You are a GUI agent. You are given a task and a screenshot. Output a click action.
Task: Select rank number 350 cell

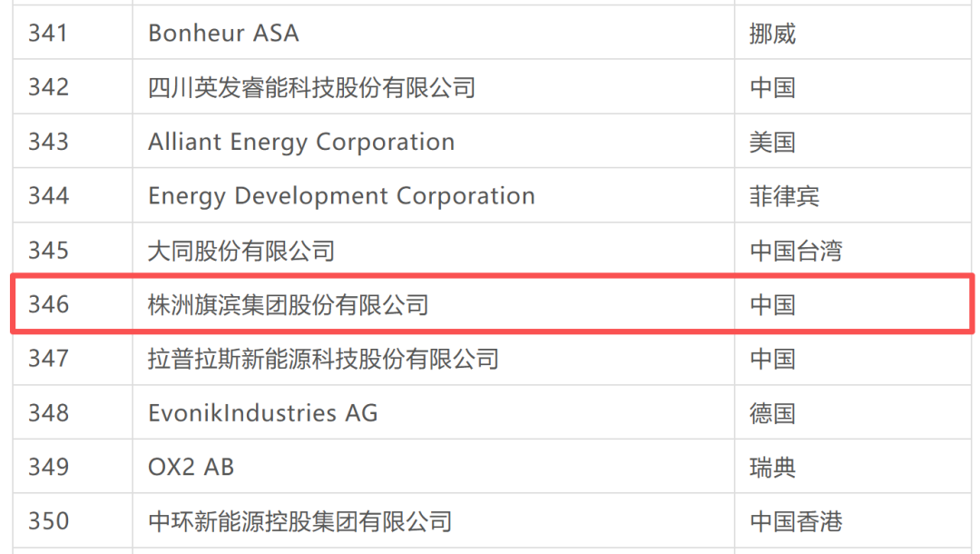[48, 521]
